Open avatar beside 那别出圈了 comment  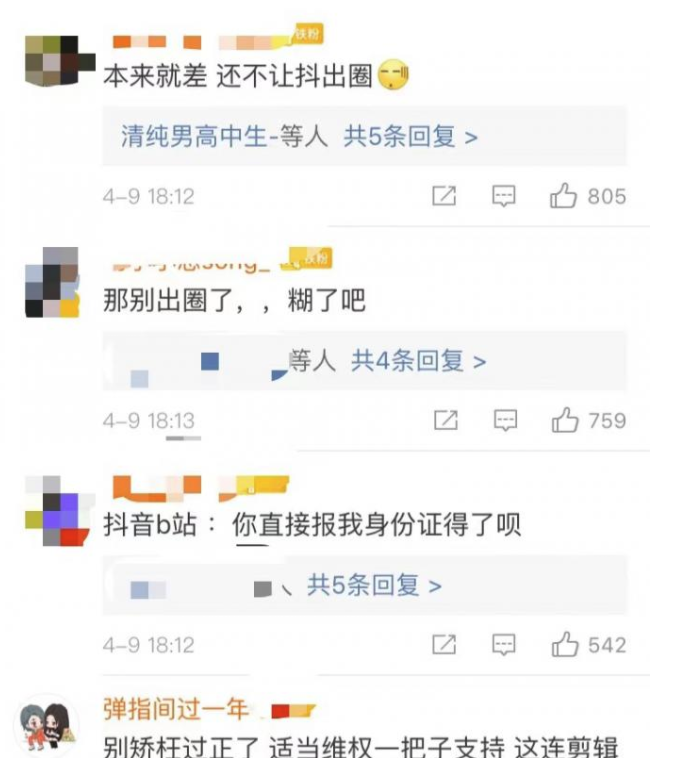[52, 282]
